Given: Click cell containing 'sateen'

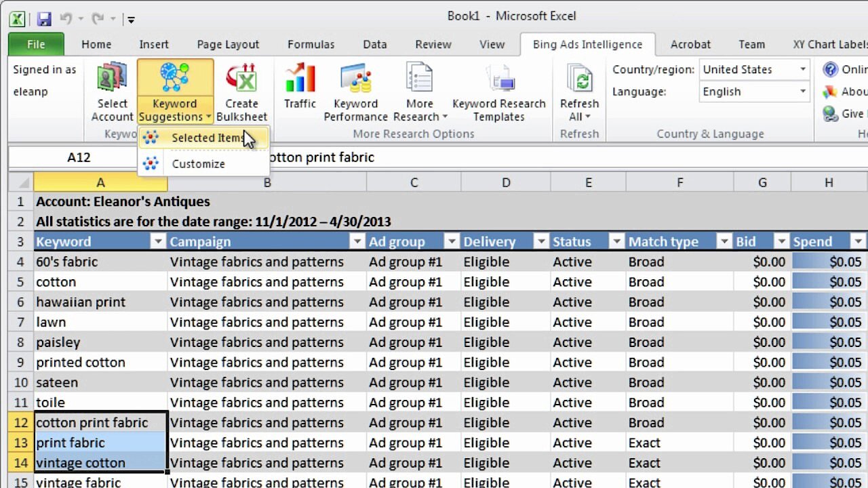Looking at the screenshot, I should point(100,382).
